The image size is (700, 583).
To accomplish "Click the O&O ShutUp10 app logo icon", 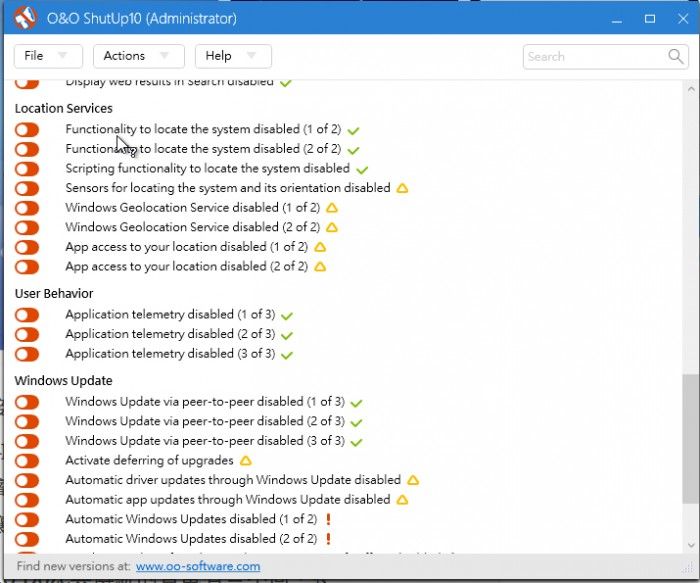I will pos(24,18).
